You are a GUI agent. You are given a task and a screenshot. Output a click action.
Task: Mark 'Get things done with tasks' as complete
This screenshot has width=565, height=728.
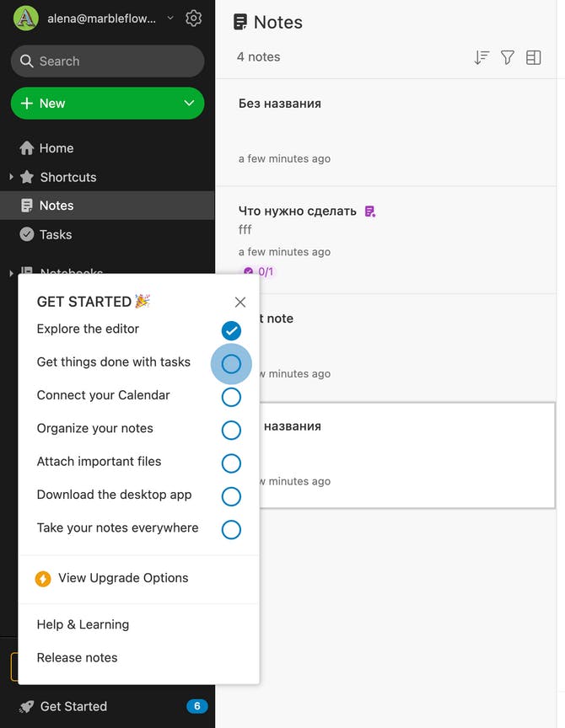[x=231, y=363]
